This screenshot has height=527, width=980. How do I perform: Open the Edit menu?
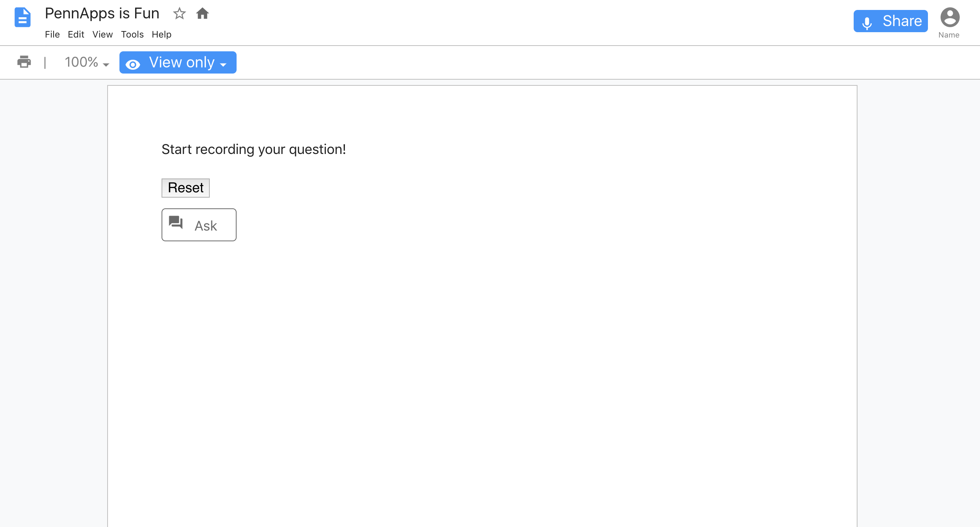76,34
